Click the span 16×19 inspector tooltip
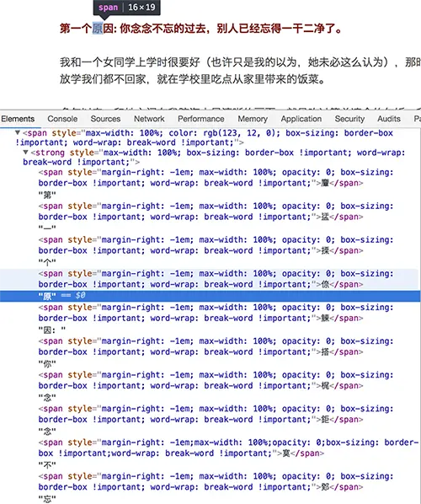The image size is (421, 504). pos(127,8)
